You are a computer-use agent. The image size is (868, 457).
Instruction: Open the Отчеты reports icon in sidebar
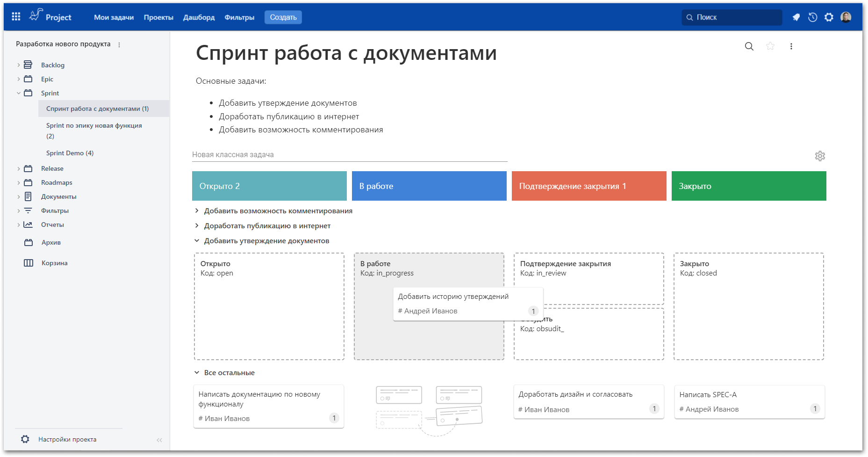[28, 225]
